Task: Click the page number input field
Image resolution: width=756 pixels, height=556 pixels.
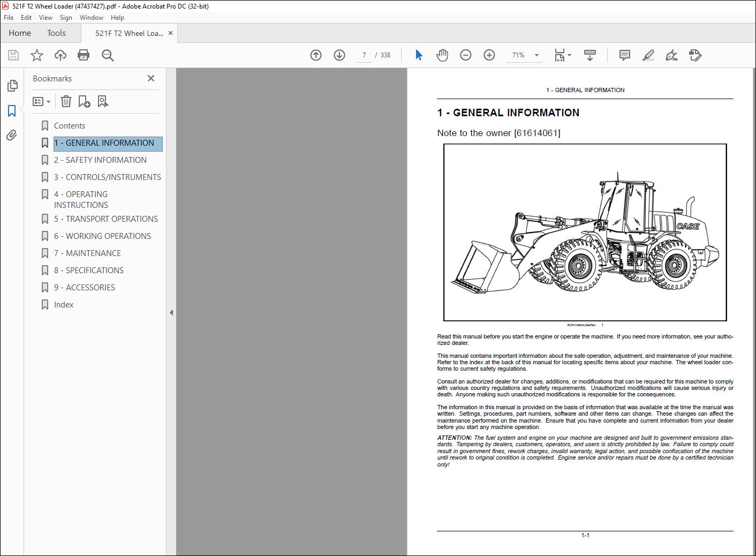Action: (364, 55)
